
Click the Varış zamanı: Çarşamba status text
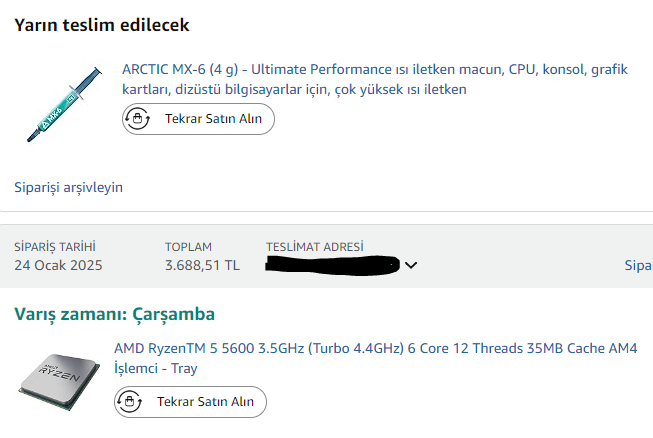115,314
